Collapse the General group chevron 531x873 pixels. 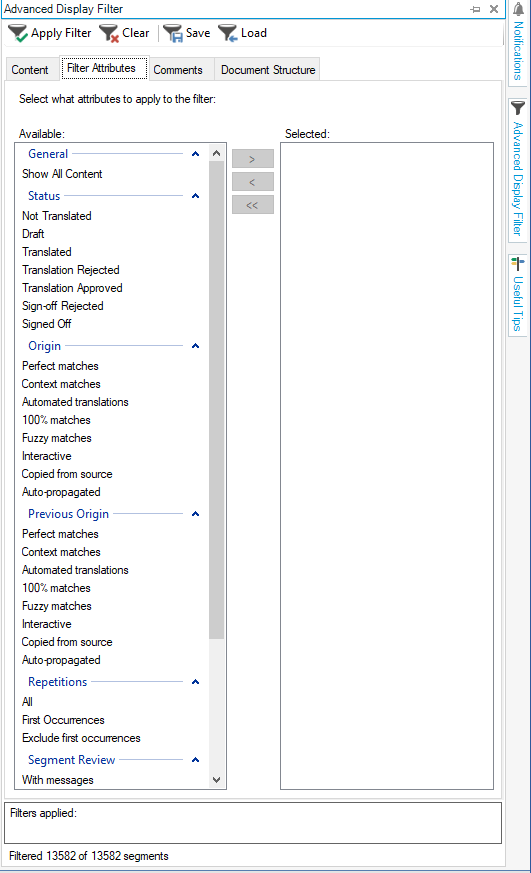point(195,154)
